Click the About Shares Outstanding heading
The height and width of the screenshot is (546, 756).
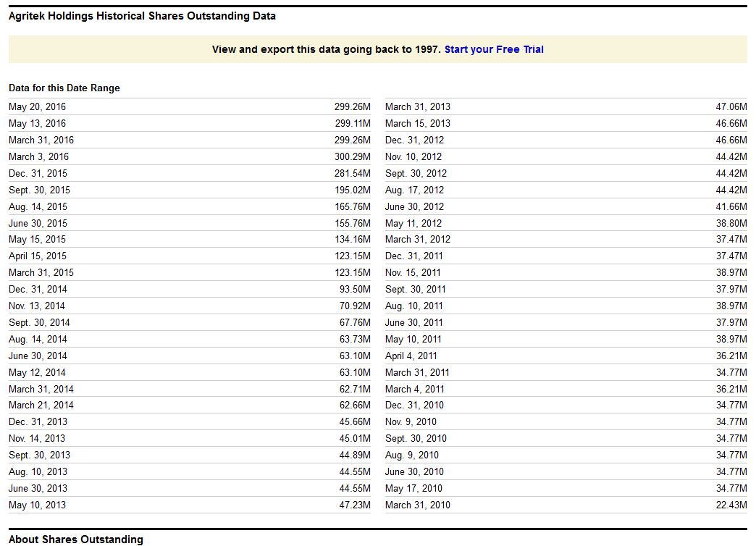(76, 539)
